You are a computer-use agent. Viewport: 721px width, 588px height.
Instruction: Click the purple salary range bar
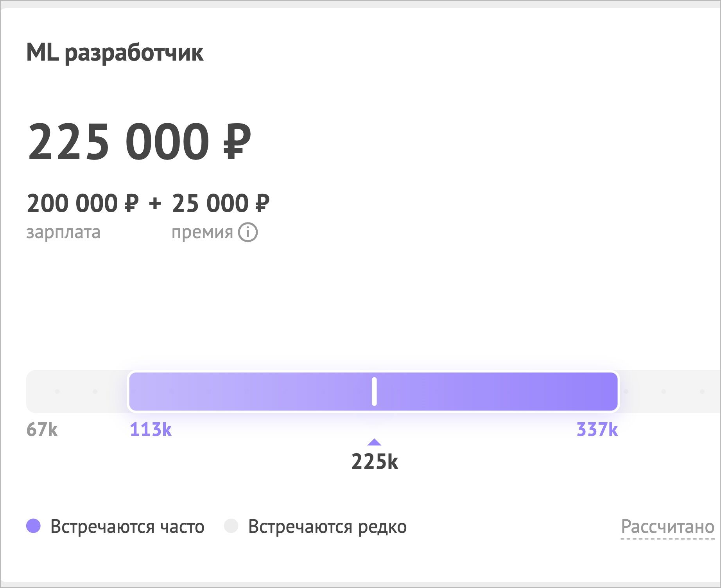373,391
